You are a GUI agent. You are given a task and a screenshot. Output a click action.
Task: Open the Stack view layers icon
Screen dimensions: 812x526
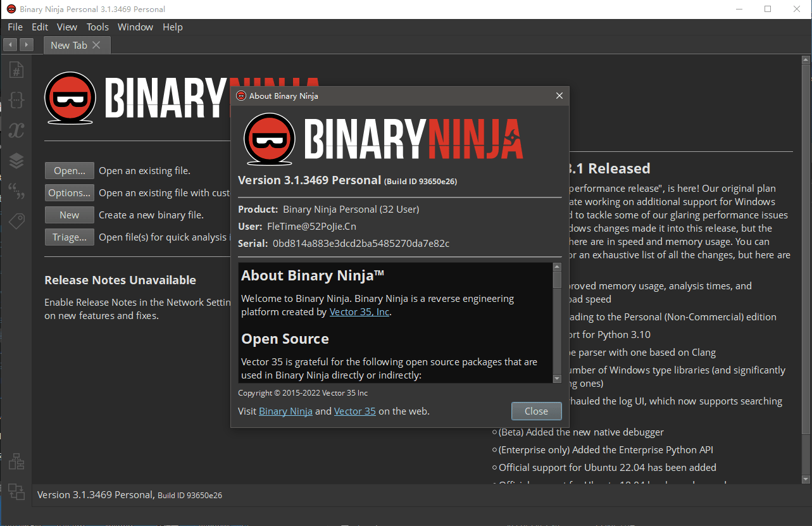16,161
